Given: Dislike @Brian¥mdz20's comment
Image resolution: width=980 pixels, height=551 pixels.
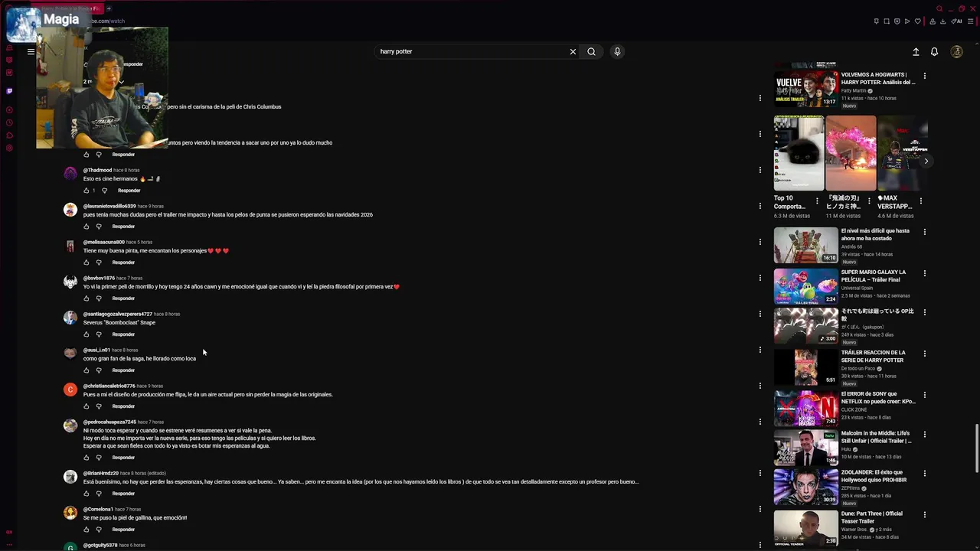Looking at the screenshot, I should tap(99, 494).
